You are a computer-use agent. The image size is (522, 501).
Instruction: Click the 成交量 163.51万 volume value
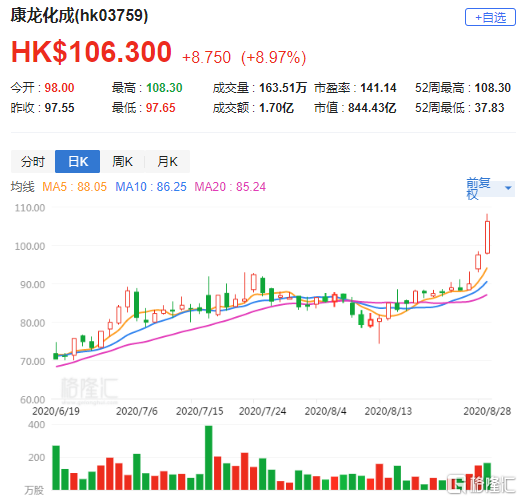tap(260, 88)
